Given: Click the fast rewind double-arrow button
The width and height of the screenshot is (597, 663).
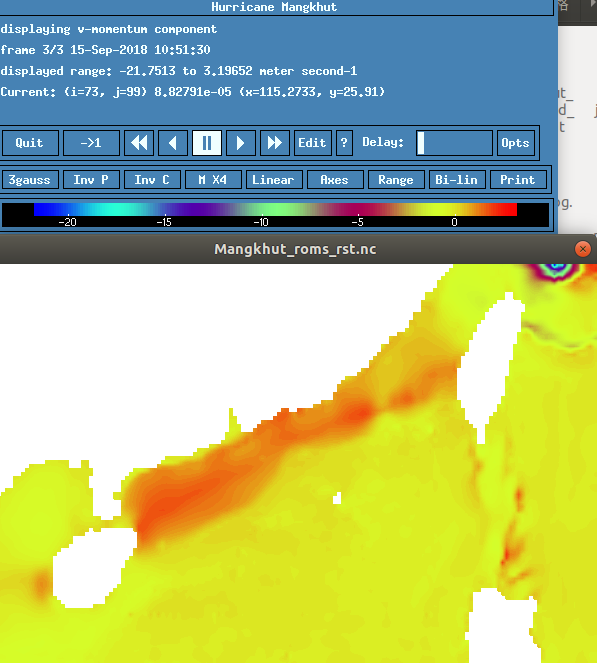Looking at the screenshot, I should tap(139, 143).
